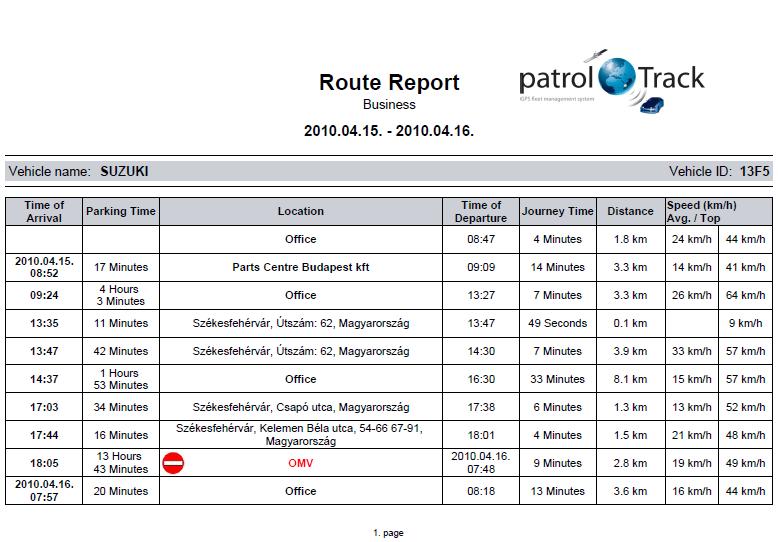Click the Parts Centre Budapest kft location
The image size is (778, 542).
pos(300,267)
